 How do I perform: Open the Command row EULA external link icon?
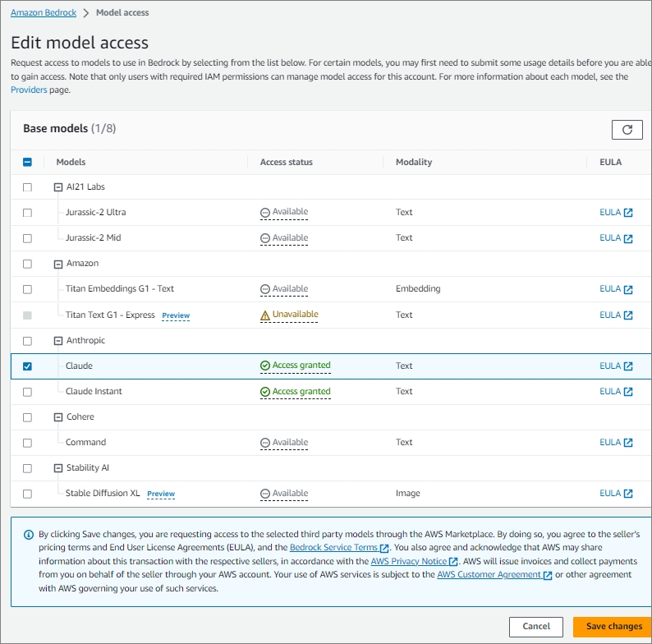[628, 443]
